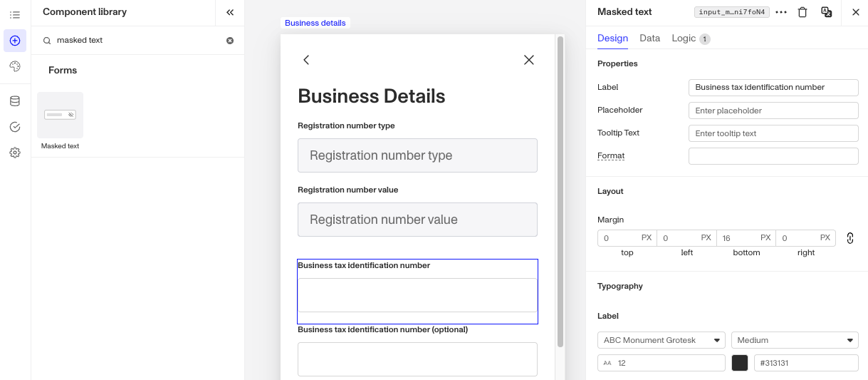Image resolution: width=868 pixels, height=380 pixels.
Task: Open the label color swatch
Action: tap(740, 363)
